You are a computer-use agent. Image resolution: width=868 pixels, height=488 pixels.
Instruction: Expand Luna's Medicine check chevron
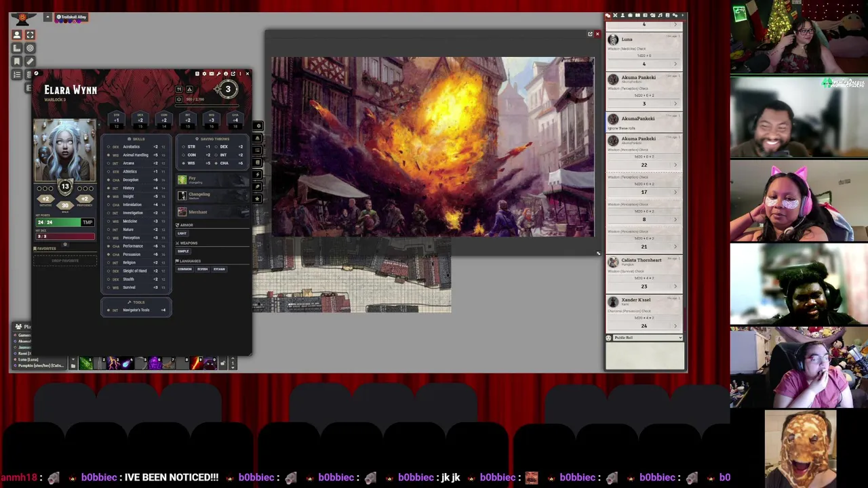675,64
